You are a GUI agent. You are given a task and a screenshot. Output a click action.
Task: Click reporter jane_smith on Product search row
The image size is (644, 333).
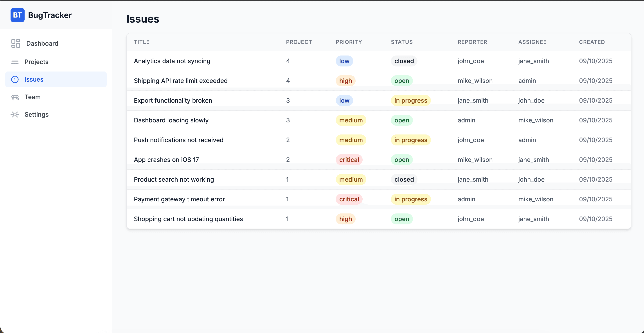click(473, 179)
